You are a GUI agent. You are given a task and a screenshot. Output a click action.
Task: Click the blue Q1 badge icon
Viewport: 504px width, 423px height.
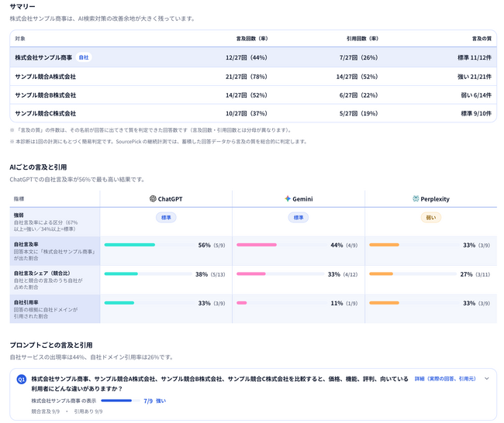(21, 380)
